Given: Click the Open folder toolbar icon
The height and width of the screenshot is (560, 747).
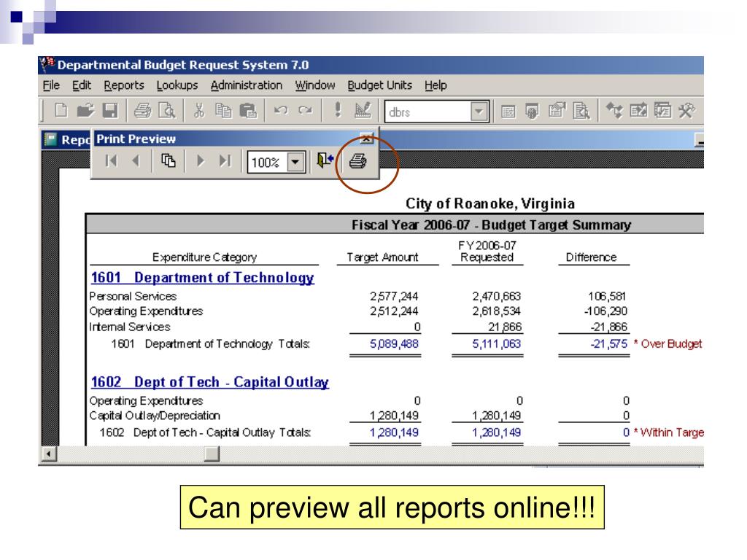Looking at the screenshot, I should tap(86, 111).
